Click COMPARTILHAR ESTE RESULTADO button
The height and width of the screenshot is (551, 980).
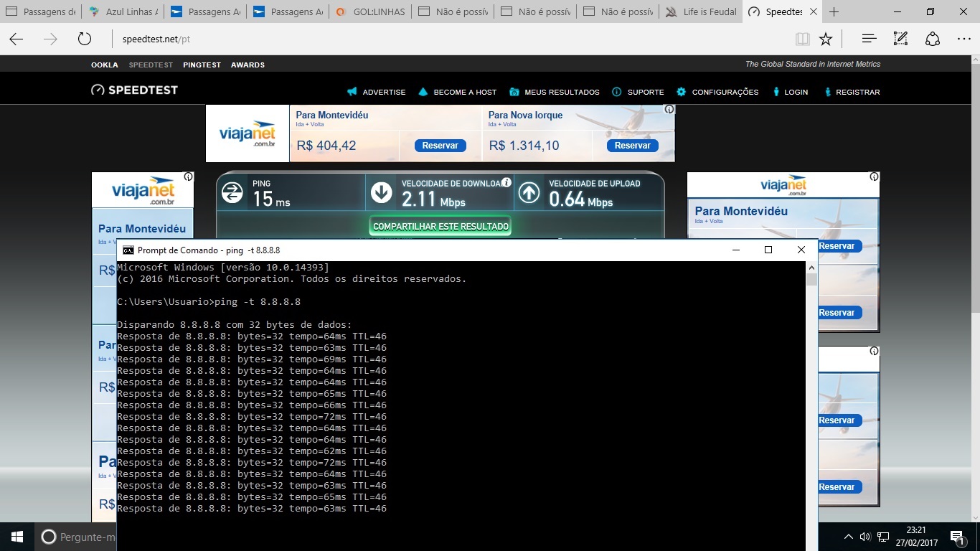(x=440, y=226)
